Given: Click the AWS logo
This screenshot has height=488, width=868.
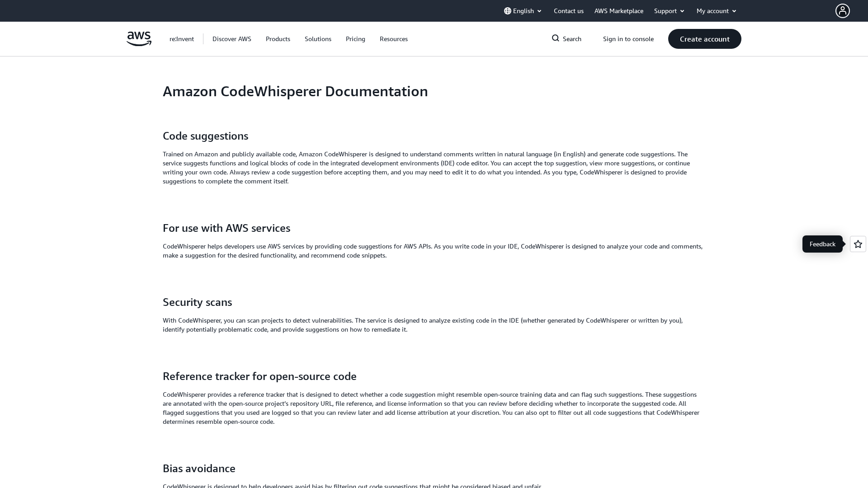Looking at the screenshot, I should (x=139, y=39).
